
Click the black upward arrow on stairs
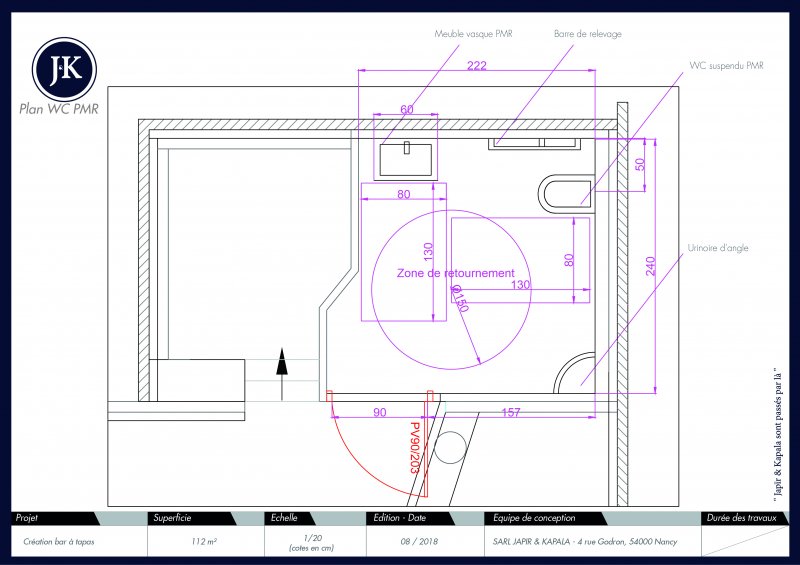[284, 363]
